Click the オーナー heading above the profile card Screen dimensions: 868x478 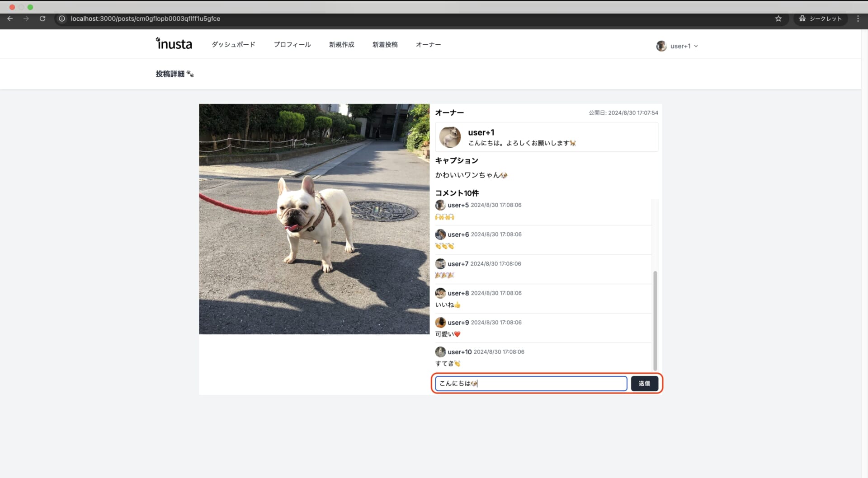point(449,112)
